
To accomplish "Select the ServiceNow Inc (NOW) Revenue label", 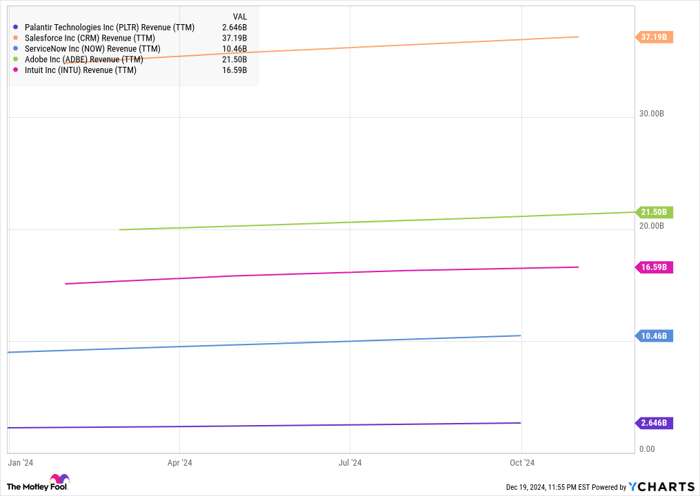I will click(92, 49).
